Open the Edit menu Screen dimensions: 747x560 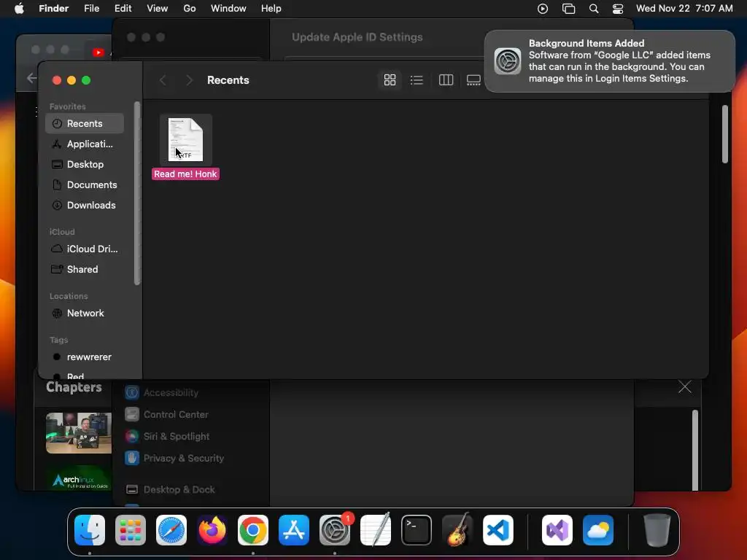123,9
